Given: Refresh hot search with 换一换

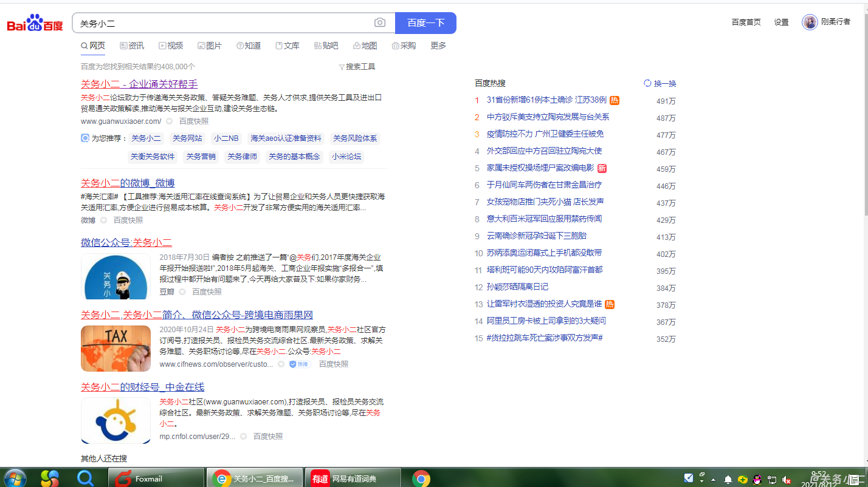Looking at the screenshot, I should click(660, 83).
